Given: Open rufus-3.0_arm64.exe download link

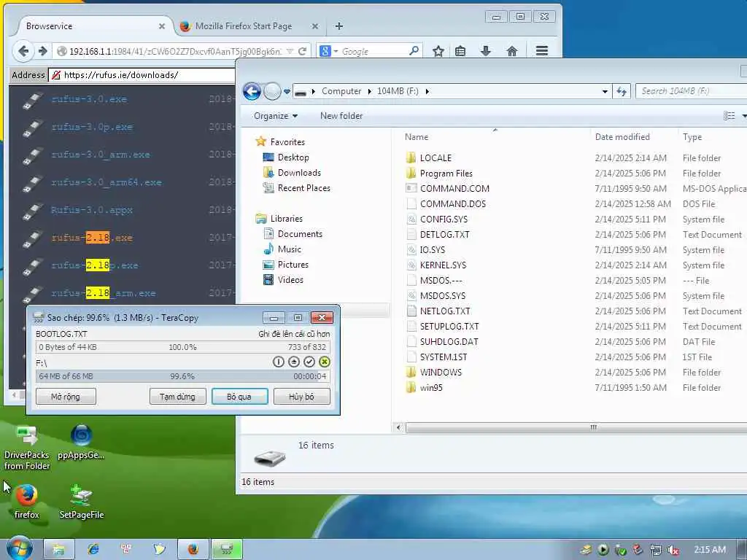Looking at the screenshot, I should [107, 182].
